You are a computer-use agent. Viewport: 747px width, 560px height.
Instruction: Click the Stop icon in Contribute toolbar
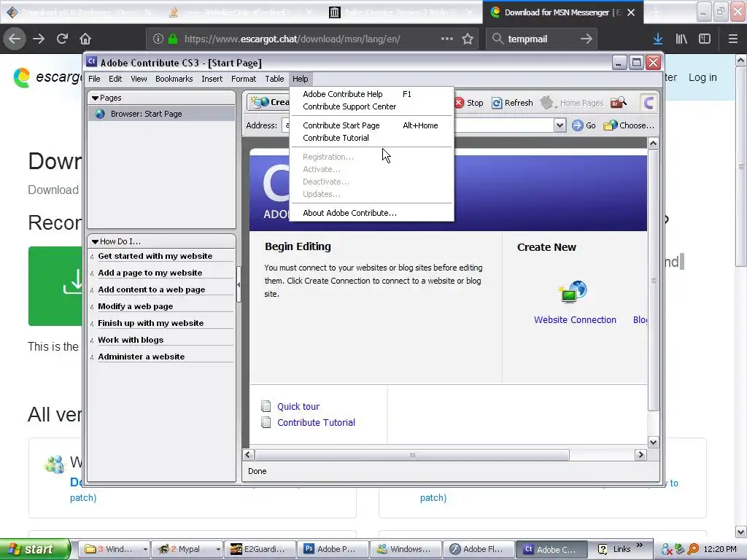460,103
